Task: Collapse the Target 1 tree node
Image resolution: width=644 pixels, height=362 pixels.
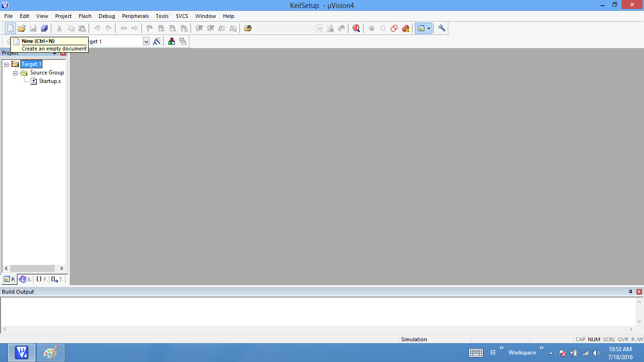Action: (x=7, y=64)
